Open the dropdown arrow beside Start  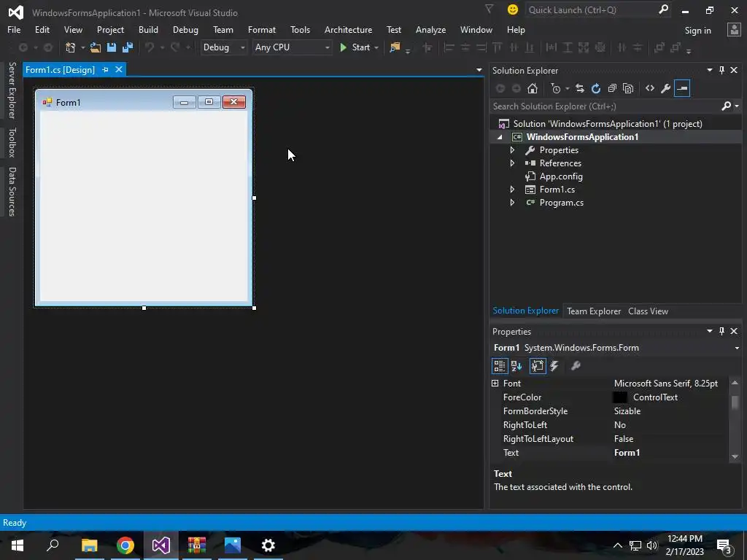(x=376, y=47)
